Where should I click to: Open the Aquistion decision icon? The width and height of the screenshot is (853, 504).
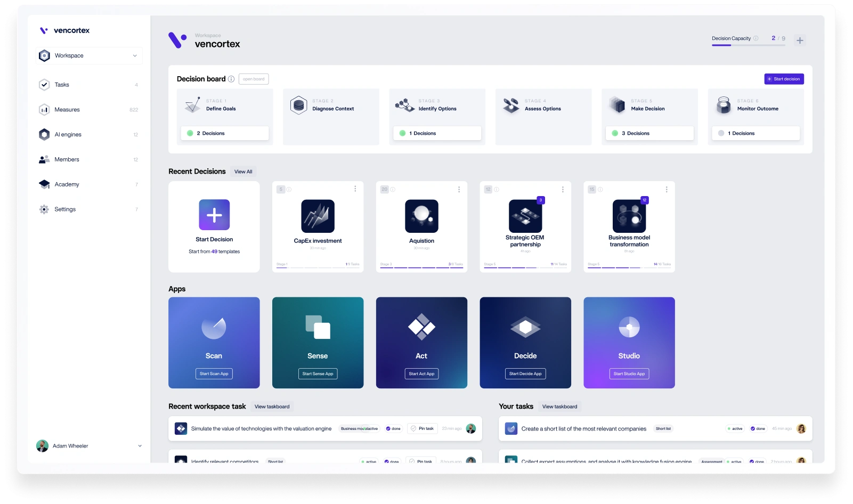point(421,216)
